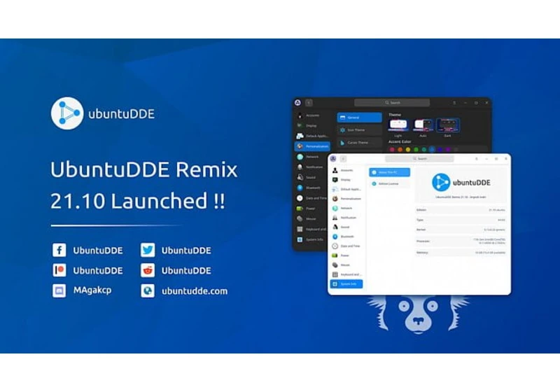Select the General tab in Personalization
This screenshot has height=392, width=560.
[x=359, y=118]
